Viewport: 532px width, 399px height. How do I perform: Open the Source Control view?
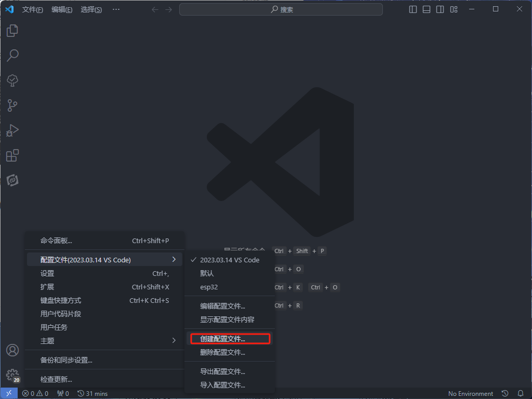[x=12, y=105]
